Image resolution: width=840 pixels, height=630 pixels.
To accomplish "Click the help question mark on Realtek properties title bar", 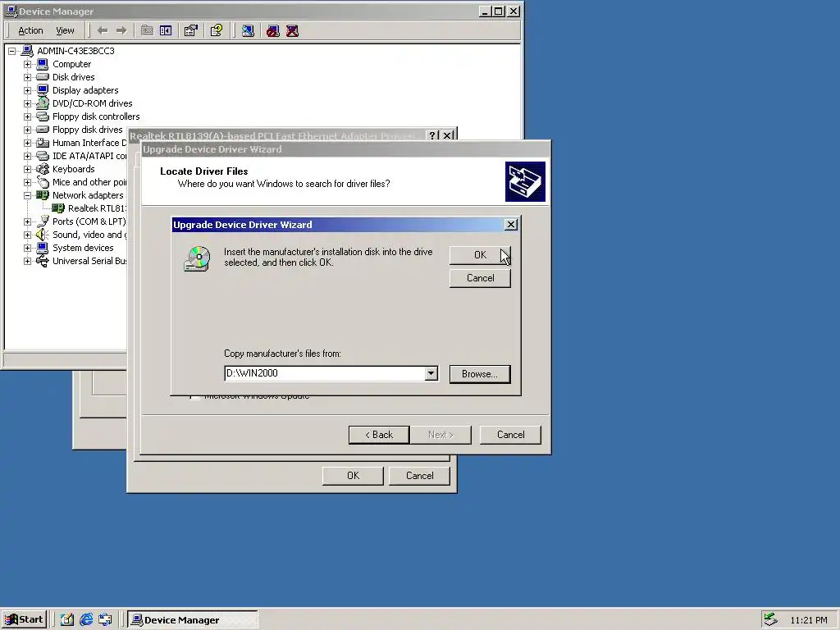I will click(x=433, y=135).
